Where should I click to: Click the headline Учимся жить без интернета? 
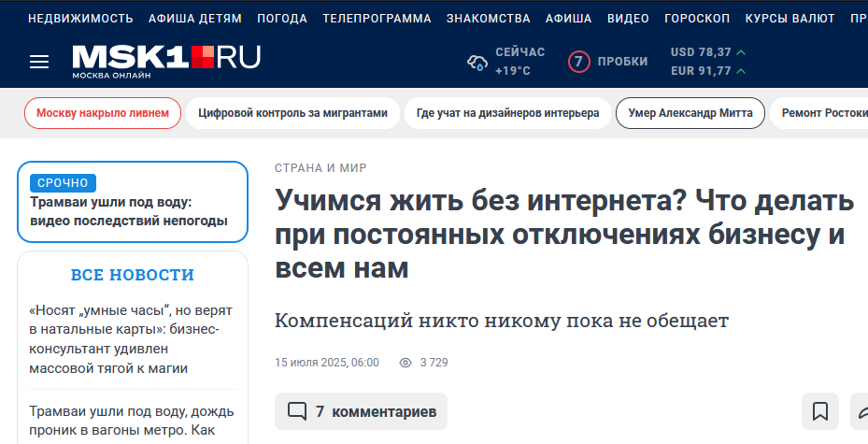pos(564,235)
